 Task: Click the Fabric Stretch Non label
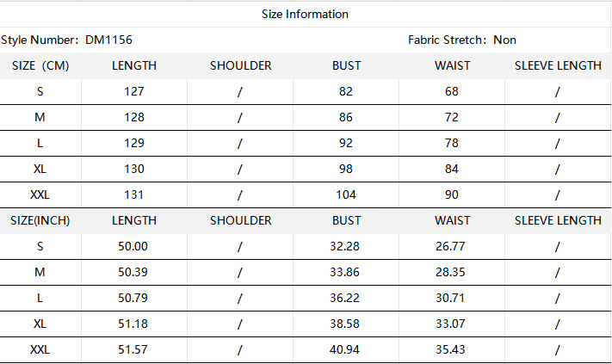[x=462, y=40]
